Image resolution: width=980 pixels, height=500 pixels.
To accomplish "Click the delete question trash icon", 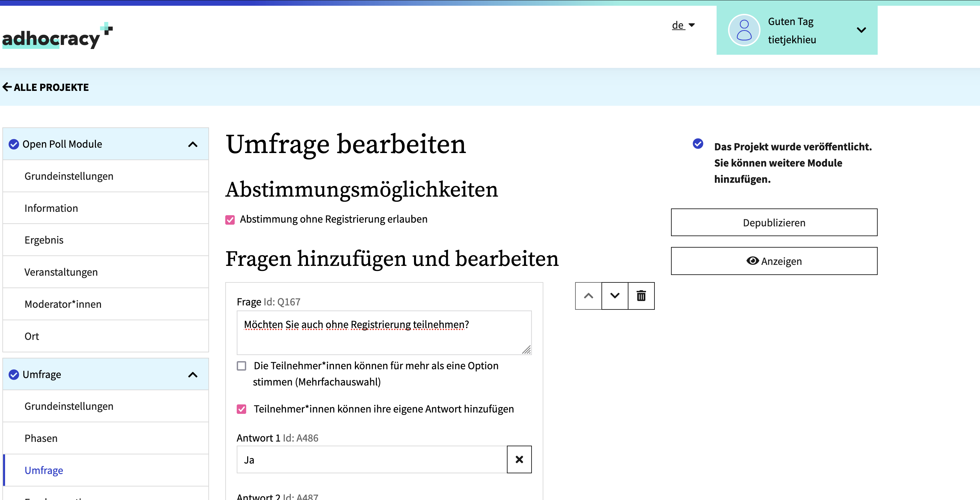I will coord(641,295).
